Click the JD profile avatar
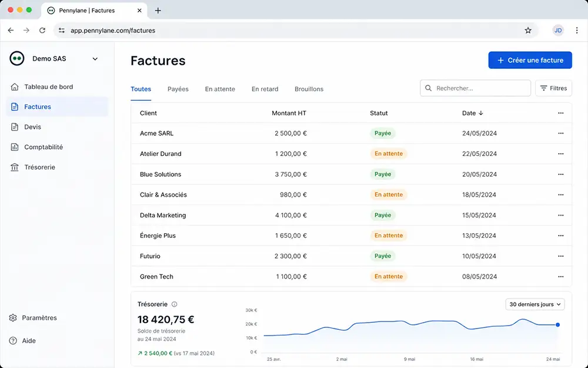Screen dimensions: 588x368 tap(558, 31)
